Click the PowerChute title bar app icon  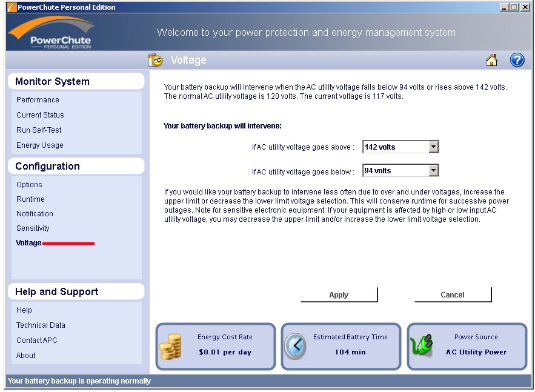click(x=12, y=7)
